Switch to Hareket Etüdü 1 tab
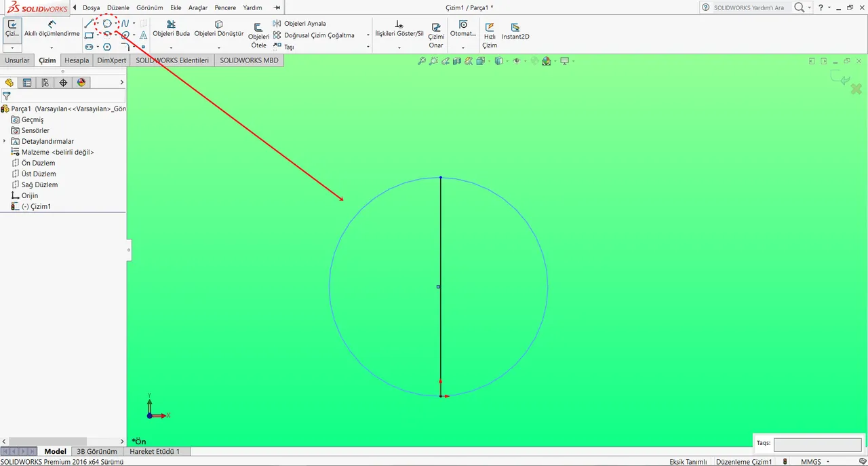 pyautogui.click(x=155, y=452)
